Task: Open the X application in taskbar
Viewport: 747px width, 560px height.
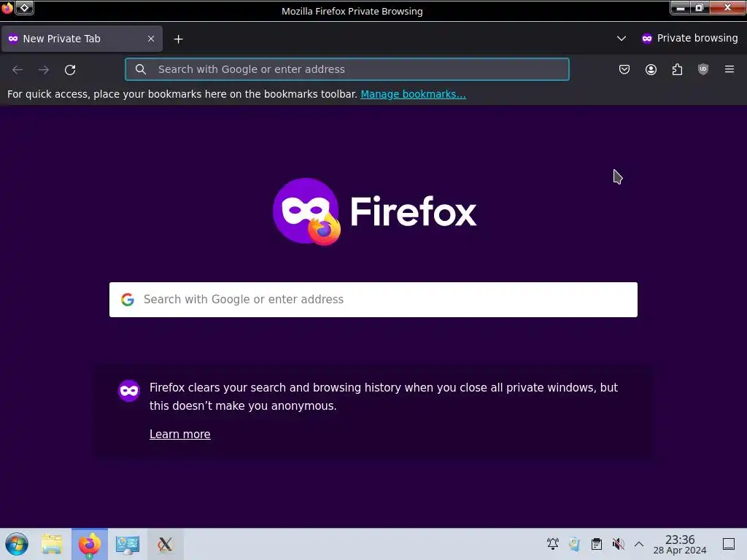Action: 165,544
